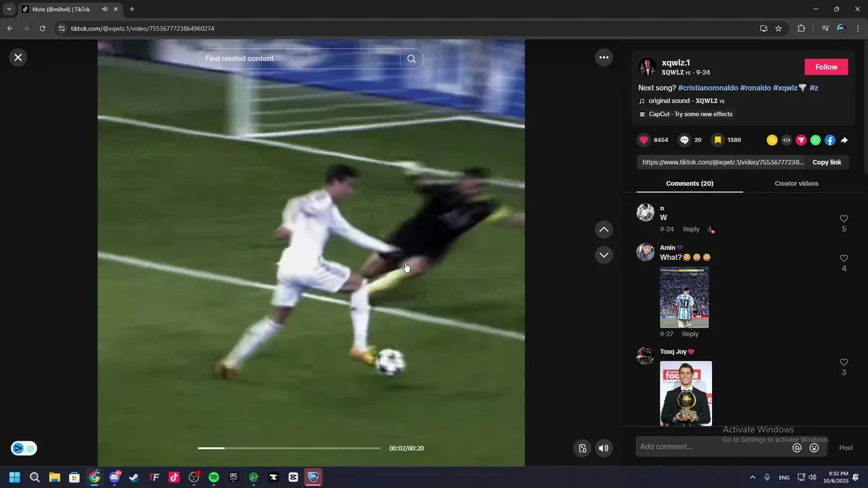Open the #ronaldo hashtag link

pos(755,88)
